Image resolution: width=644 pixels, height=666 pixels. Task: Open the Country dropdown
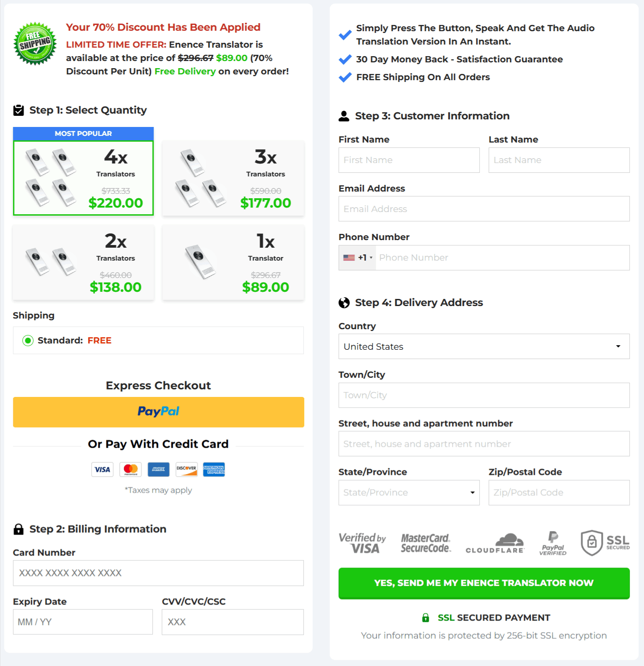pos(484,346)
